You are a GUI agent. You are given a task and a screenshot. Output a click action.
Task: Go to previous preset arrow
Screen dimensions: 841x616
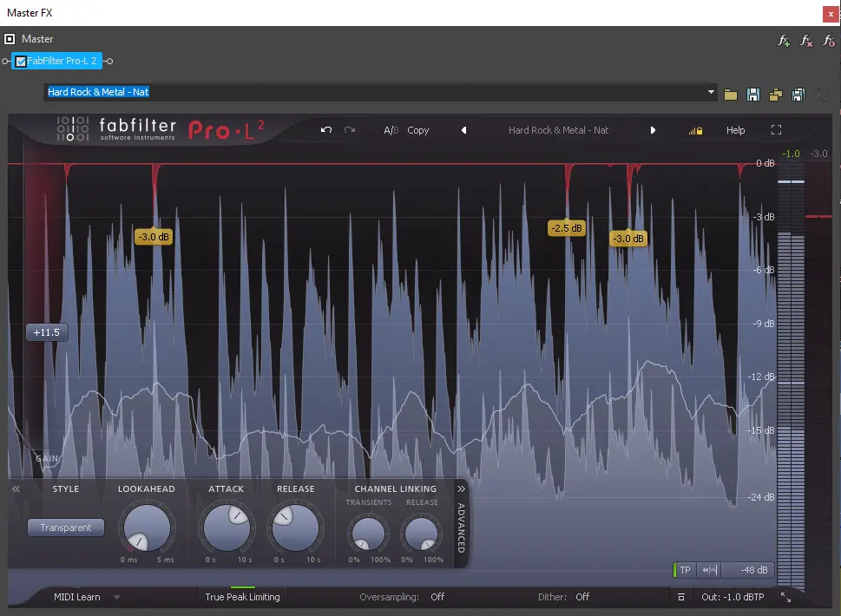[x=464, y=130]
